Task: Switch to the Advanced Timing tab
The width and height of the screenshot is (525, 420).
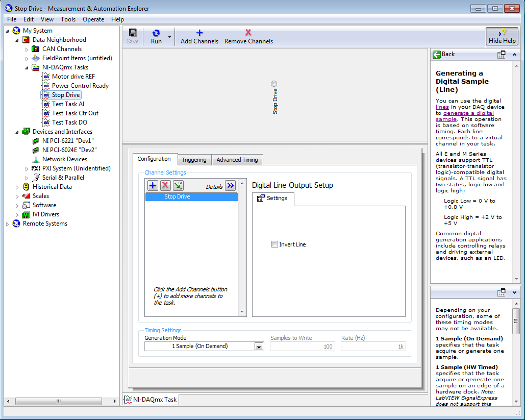Action: pyautogui.click(x=237, y=160)
